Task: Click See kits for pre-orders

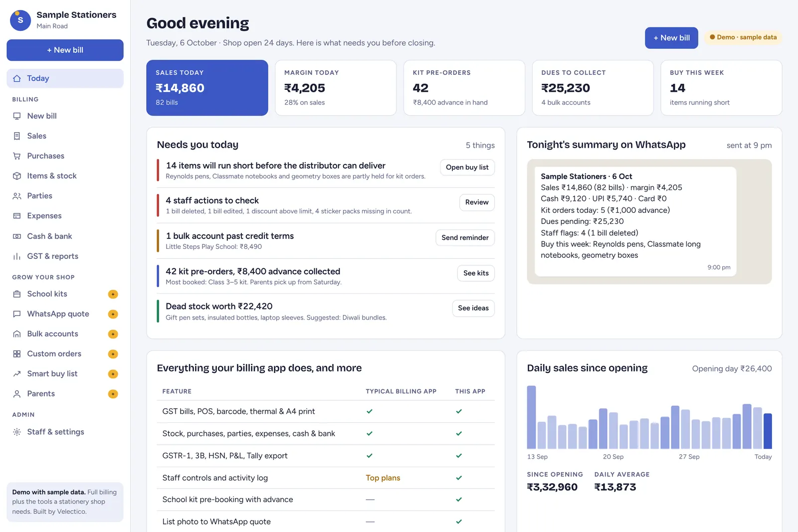Action: (x=476, y=273)
